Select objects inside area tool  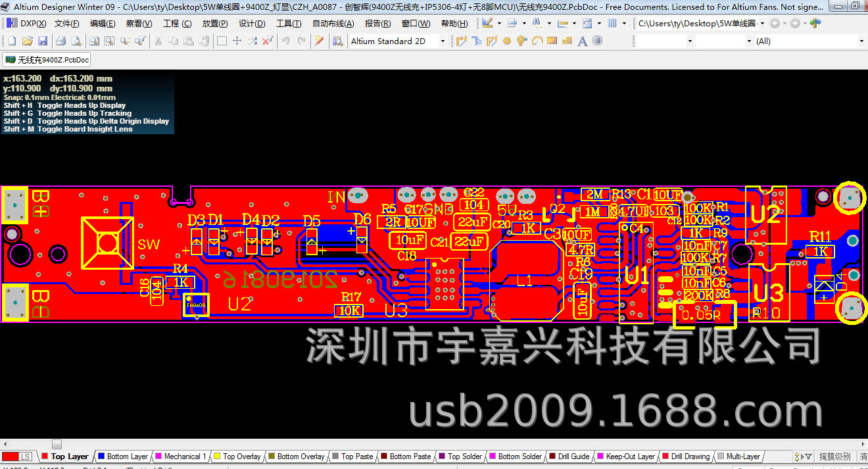(222, 41)
